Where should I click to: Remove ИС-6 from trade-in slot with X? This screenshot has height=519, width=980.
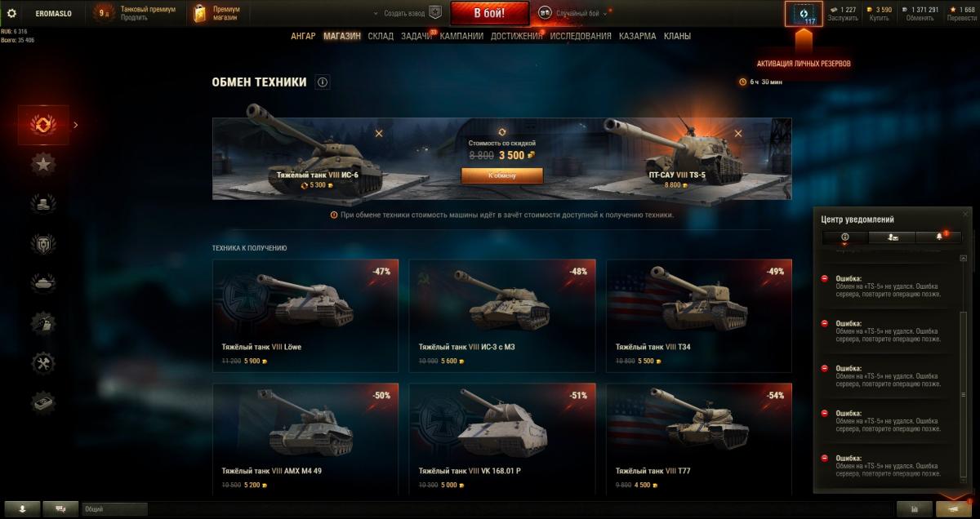tap(378, 133)
